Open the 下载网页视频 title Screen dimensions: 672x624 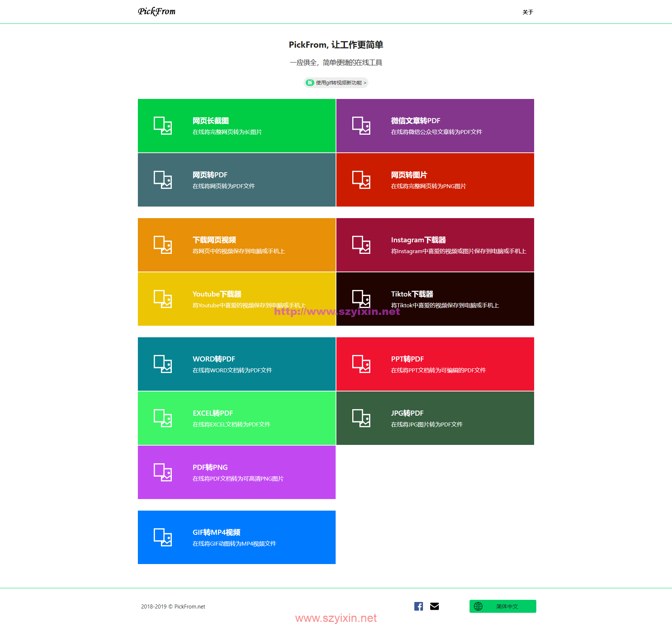point(214,240)
